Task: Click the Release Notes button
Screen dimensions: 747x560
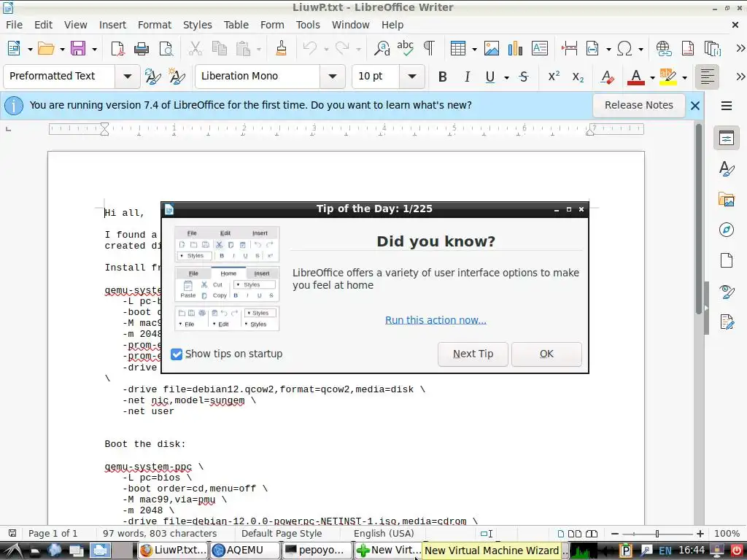Action: tap(639, 105)
